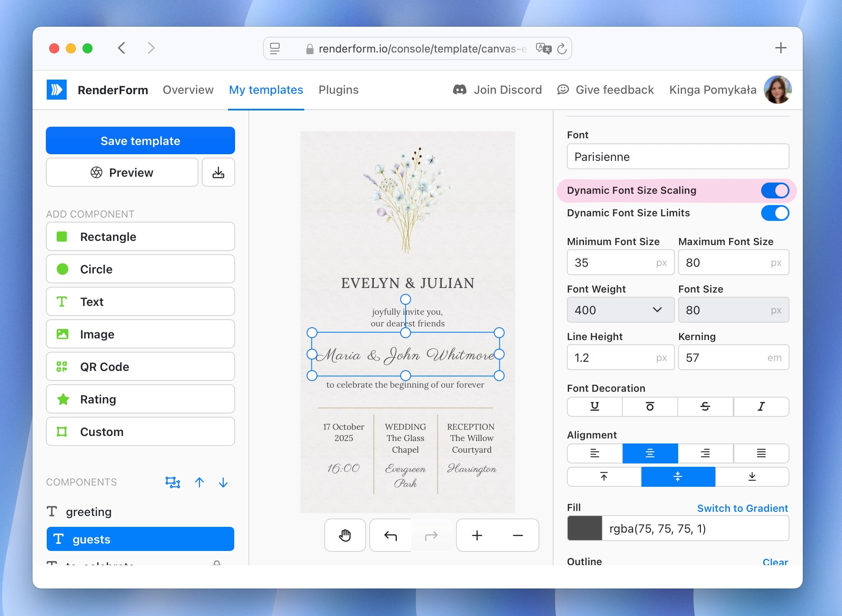Toggle overline font decoration
The height and width of the screenshot is (616, 842).
pos(650,406)
